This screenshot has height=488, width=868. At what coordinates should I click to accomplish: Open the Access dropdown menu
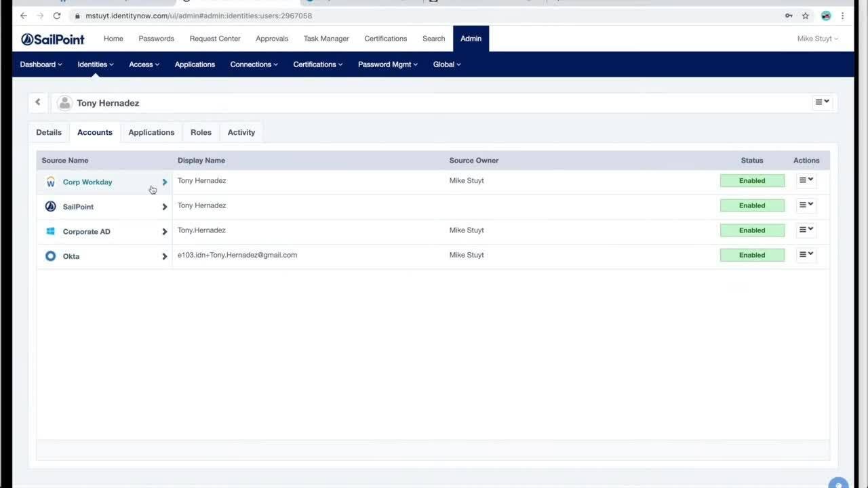click(x=144, y=64)
